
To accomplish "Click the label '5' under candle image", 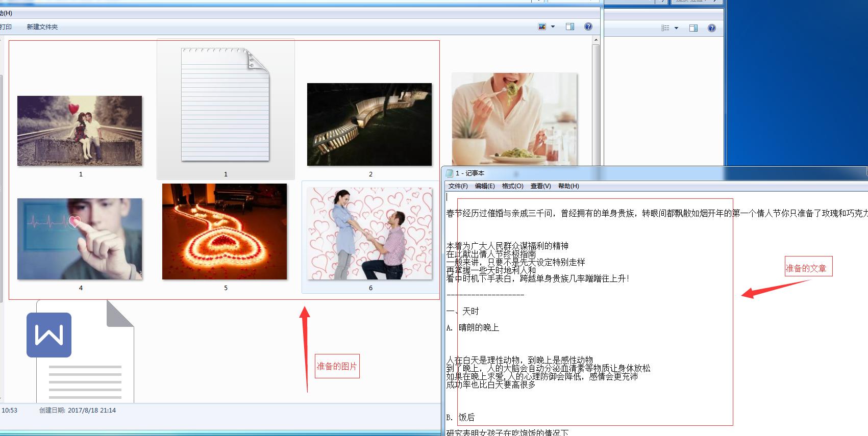I will point(226,288).
